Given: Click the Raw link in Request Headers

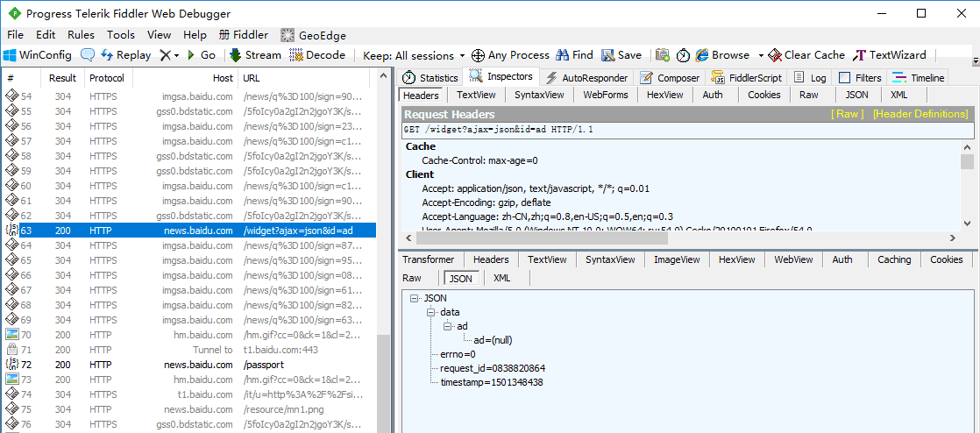Looking at the screenshot, I should click(x=847, y=114).
